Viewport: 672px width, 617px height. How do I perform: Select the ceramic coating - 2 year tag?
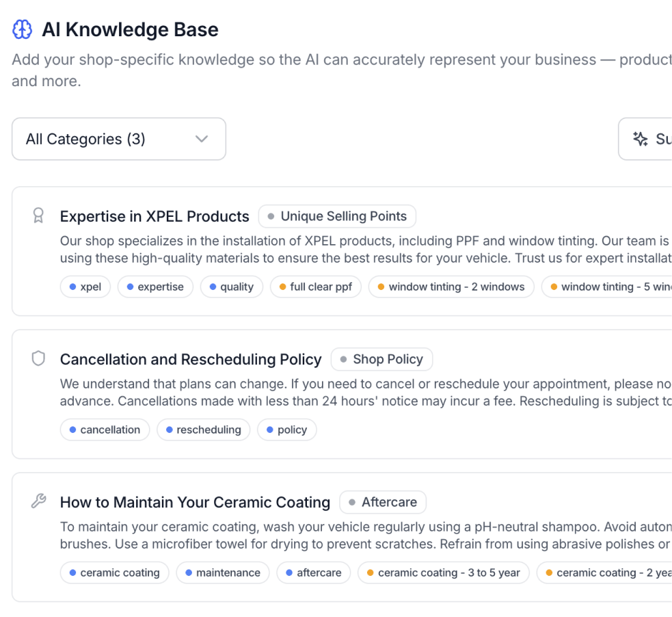[604, 573]
